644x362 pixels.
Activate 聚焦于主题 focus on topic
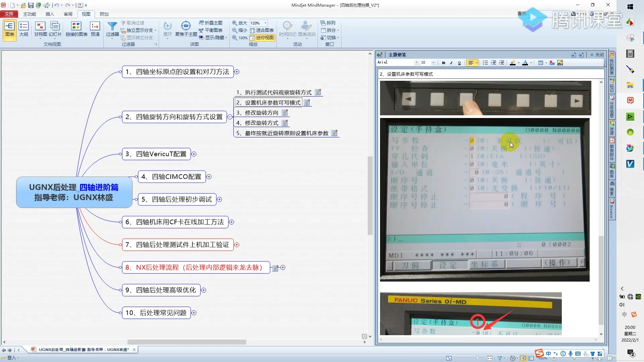185,30
